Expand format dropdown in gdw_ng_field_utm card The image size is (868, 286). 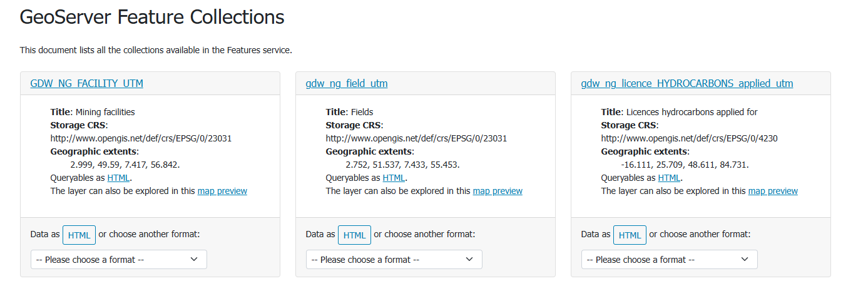point(394,259)
